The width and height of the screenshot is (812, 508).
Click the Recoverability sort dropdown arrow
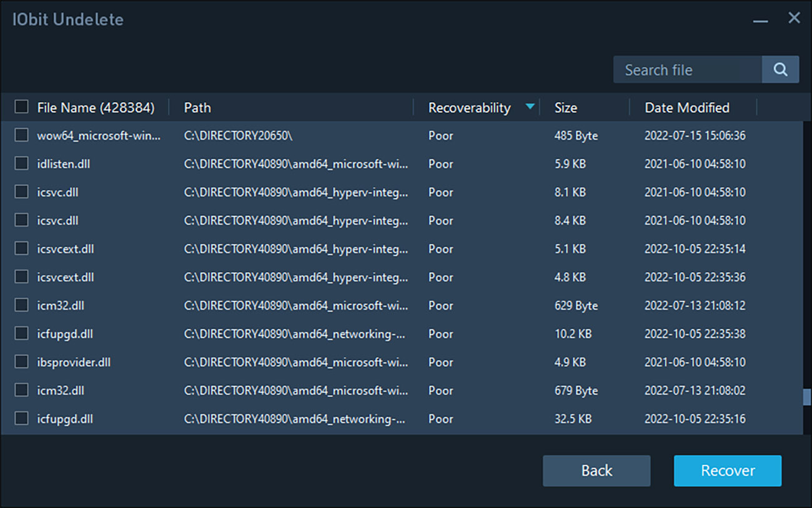click(x=530, y=106)
